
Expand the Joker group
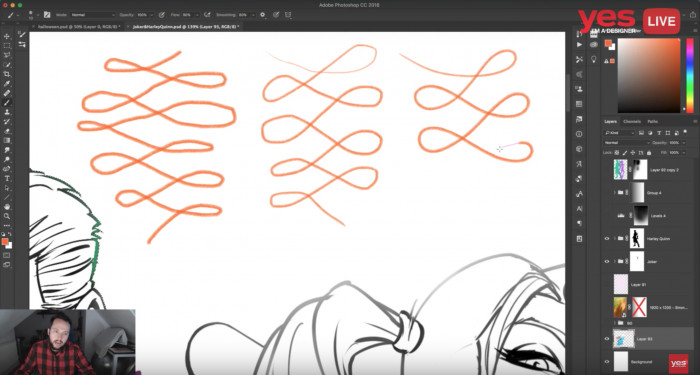point(615,262)
